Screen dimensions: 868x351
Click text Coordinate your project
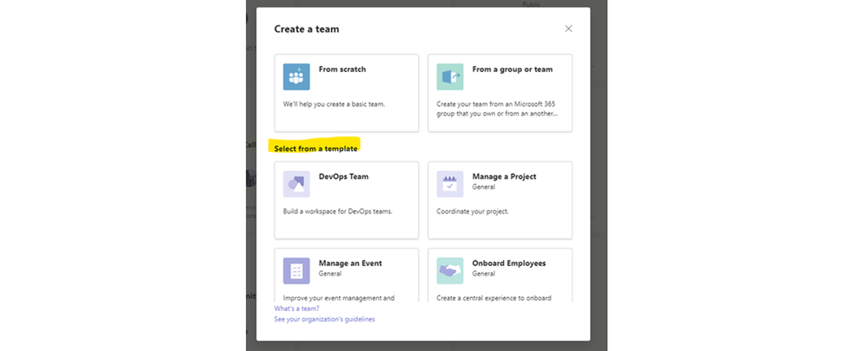point(472,211)
